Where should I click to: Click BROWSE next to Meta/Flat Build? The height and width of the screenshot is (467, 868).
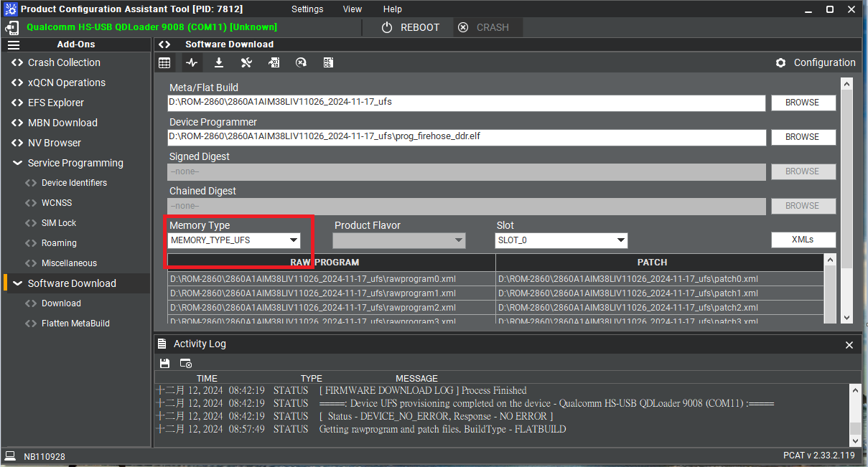coord(803,103)
